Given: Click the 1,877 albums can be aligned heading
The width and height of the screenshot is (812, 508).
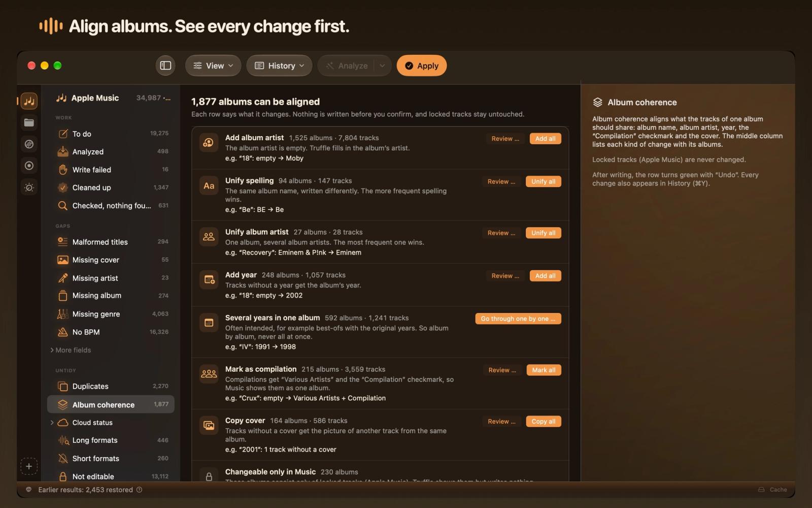Looking at the screenshot, I should pos(255,102).
